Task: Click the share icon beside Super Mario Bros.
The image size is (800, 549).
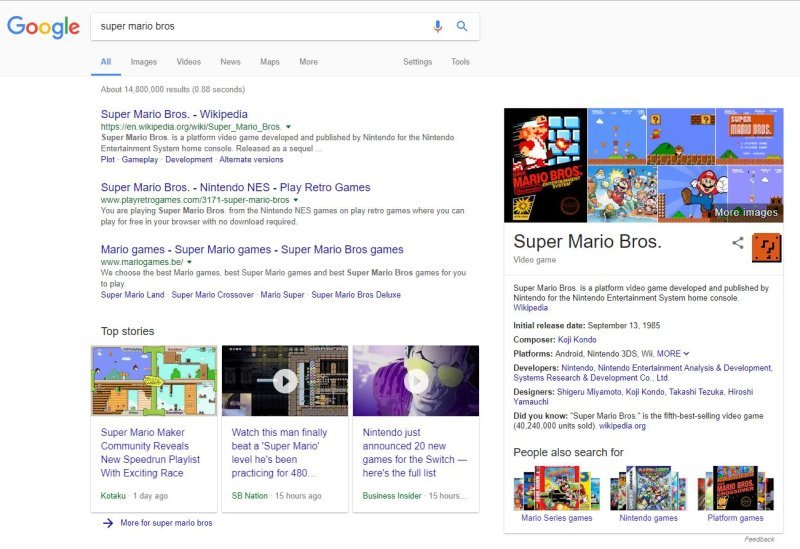Action: pos(738,242)
